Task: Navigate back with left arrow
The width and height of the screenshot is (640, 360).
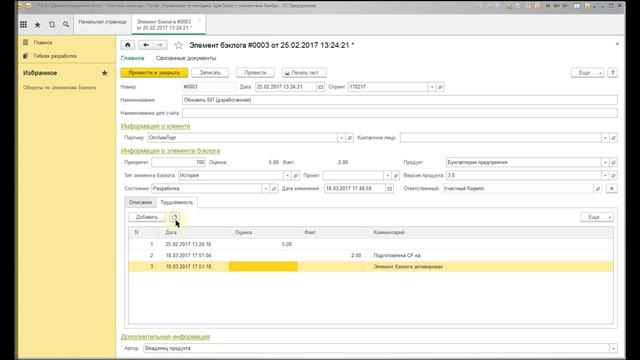Action: click(x=146, y=45)
